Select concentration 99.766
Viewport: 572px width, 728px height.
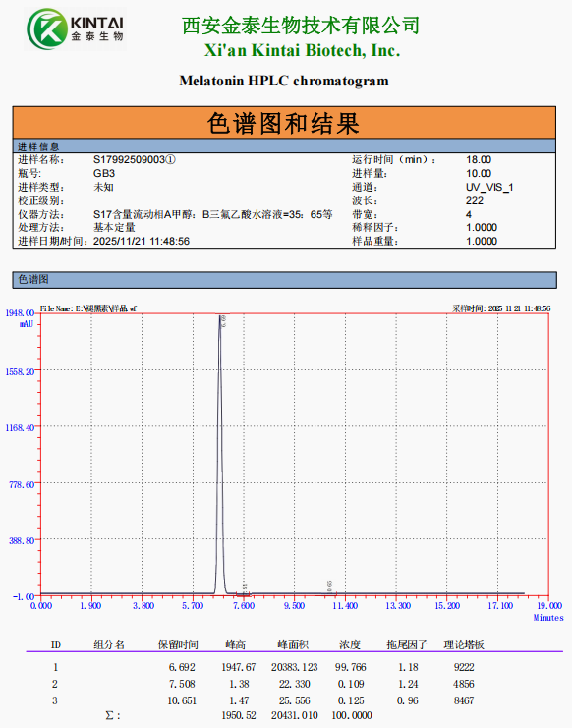351,668
